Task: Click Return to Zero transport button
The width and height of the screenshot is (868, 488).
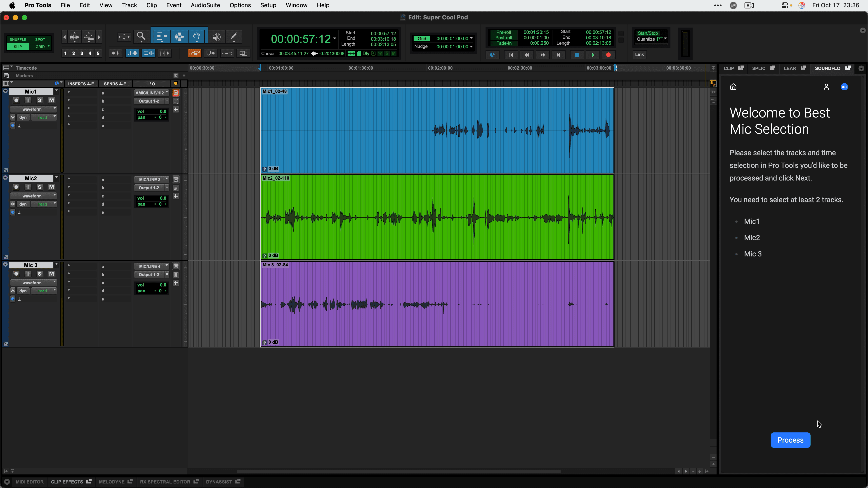Action: click(x=511, y=54)
